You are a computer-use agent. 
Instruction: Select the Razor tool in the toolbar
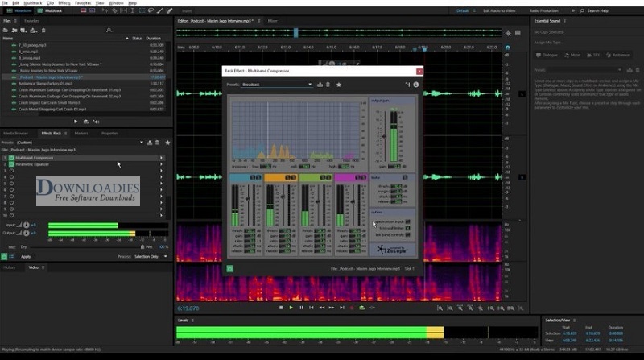click(x=114, y=10)
